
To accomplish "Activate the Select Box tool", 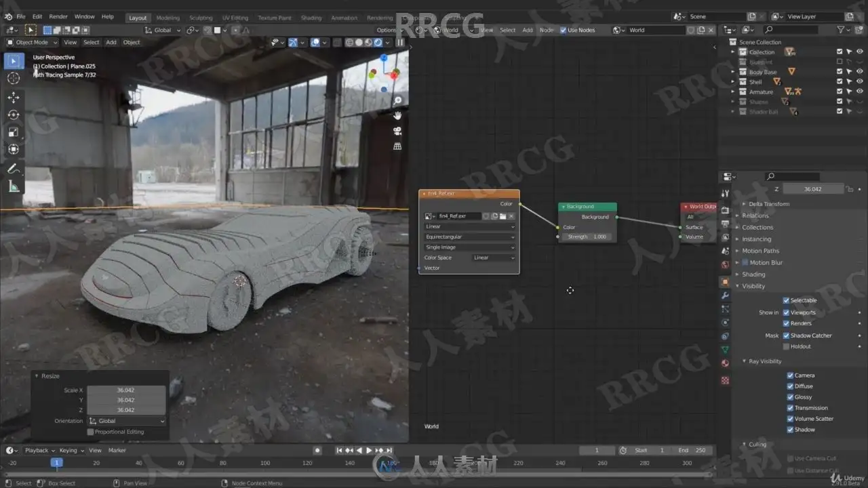I will [14, 61].
